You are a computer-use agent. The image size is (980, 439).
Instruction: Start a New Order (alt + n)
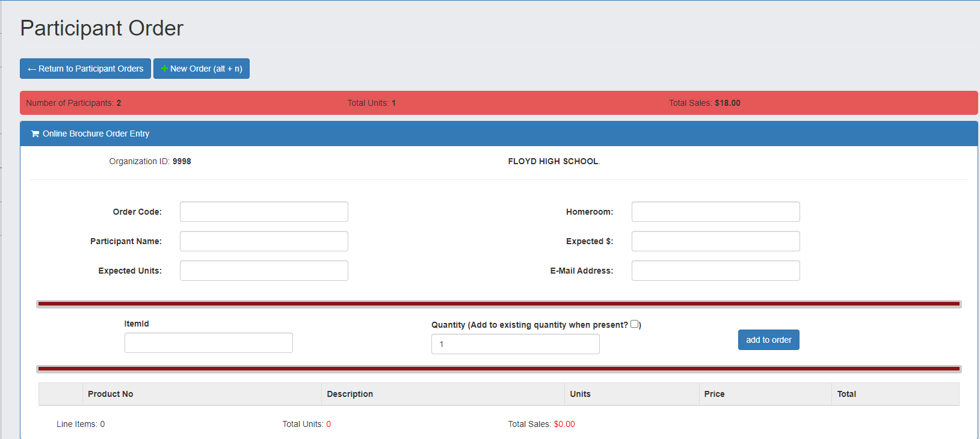coord(202,69)
